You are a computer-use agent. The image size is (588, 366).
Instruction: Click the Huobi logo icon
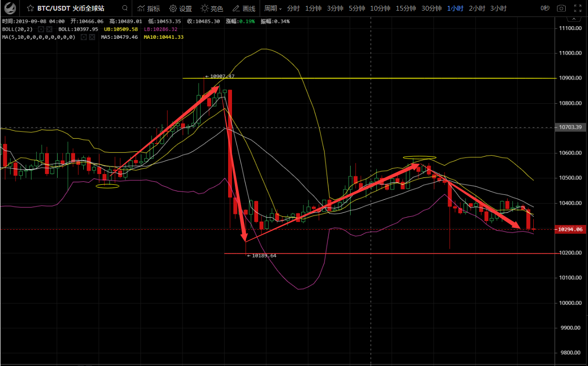coord(10,8)
